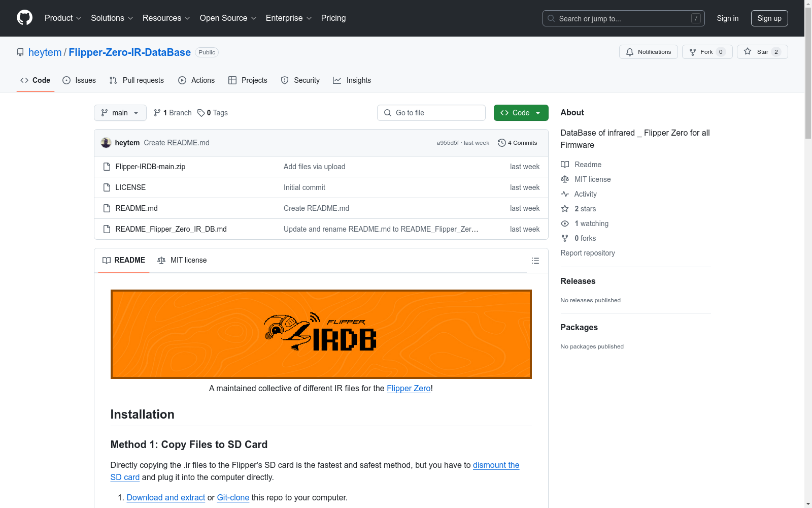Select the MIT license tab
Screen dimensions: 812x508
click(x=182, y=260)
